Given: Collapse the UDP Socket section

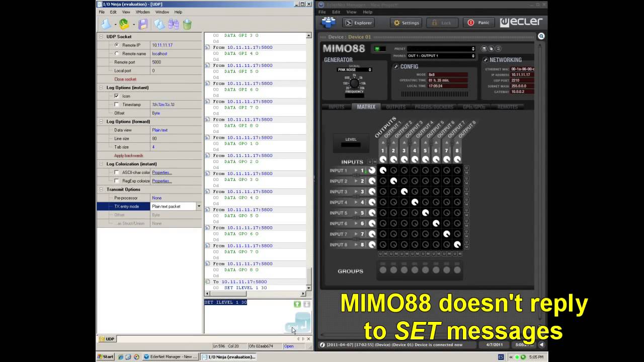Looking at the screenshot, I should 101,37.
